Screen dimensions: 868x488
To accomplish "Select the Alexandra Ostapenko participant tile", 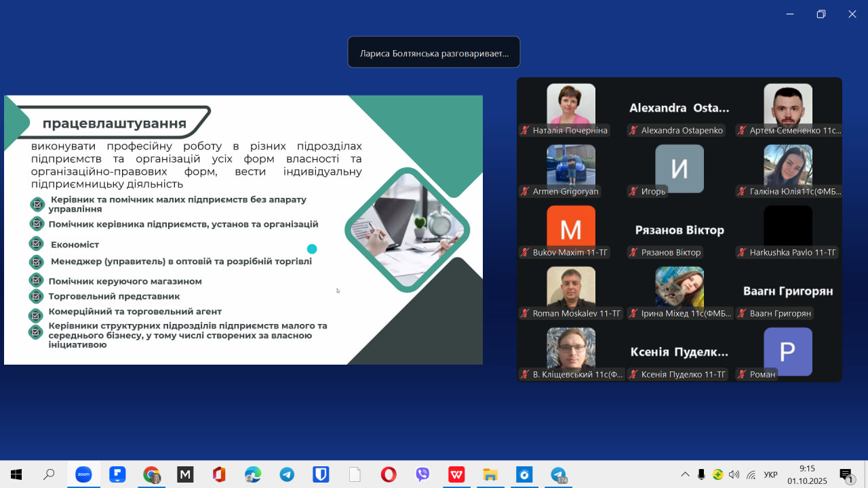I will 679,108.
